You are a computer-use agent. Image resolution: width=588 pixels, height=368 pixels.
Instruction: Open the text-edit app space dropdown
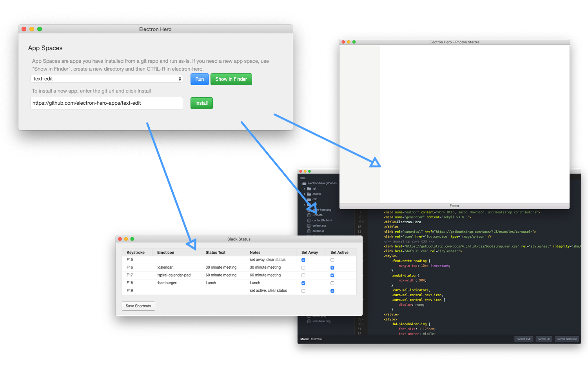pos(107,79)
